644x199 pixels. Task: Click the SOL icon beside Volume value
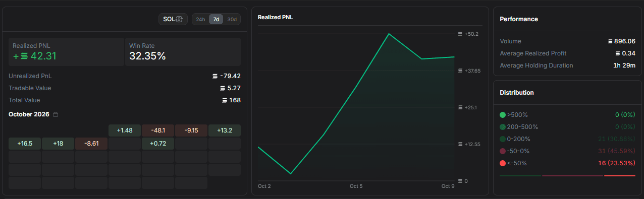tap(610, 41)
